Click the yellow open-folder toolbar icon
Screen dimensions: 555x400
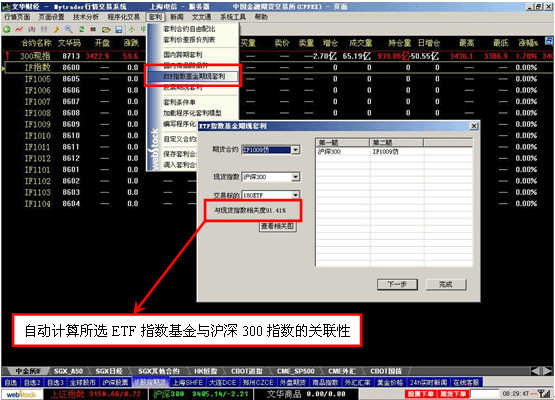point(106,30)
